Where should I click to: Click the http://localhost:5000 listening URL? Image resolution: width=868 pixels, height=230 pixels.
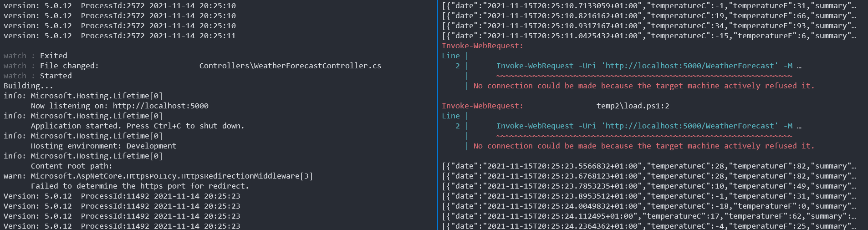coord(161,106)
